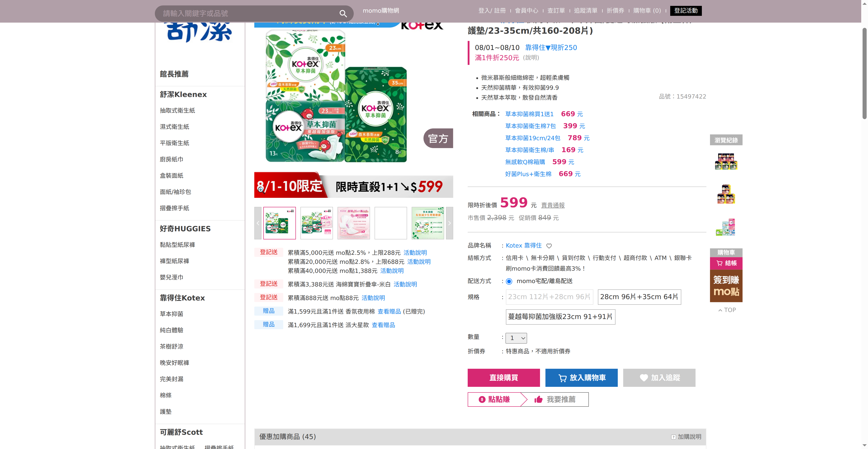Open 黏貼型紙尿褲 category
Screen dimensions: 868x449
click(x=177, y=245)
